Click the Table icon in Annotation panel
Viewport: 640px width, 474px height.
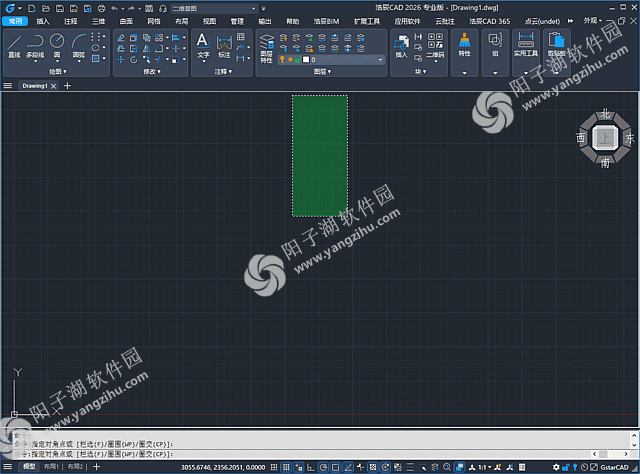[x=241, y=37]
